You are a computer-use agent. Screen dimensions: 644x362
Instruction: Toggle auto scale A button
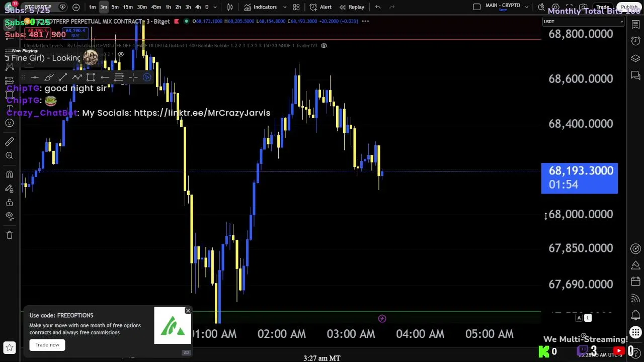[x=579, y=318]
